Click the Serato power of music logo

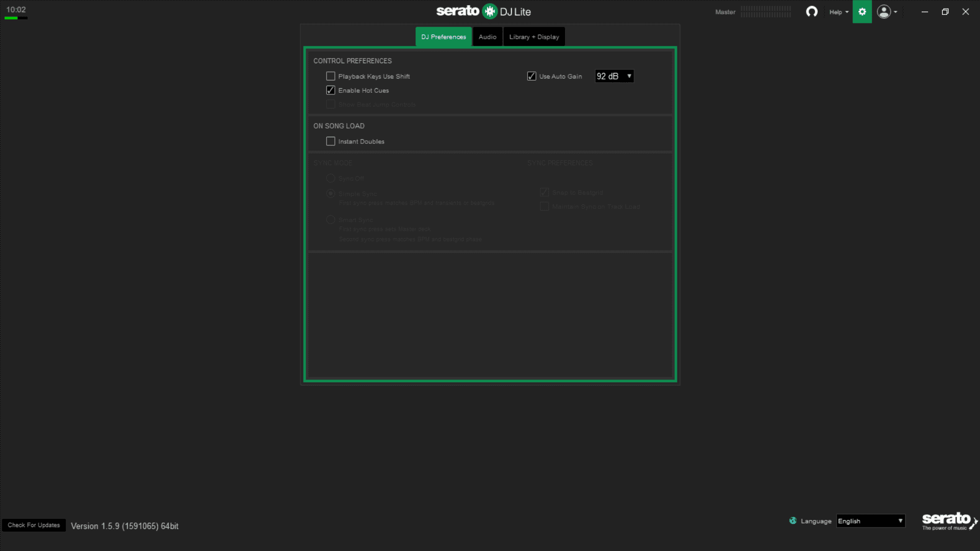(949, 521)
